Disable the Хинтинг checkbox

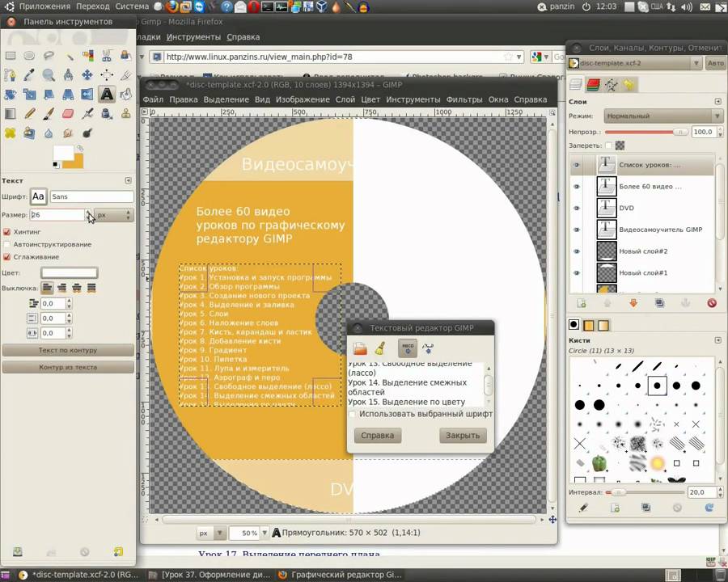coord(7,232)
